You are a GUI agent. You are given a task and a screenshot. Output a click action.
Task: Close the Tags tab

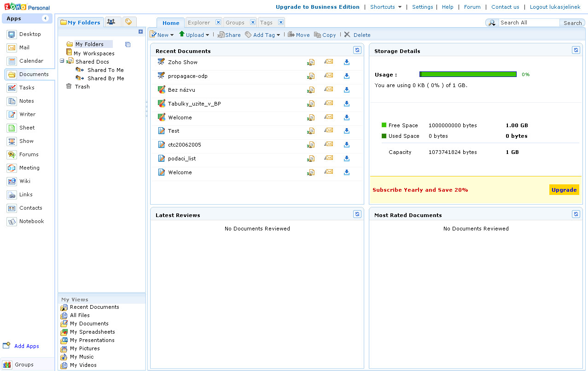[281, 22]
